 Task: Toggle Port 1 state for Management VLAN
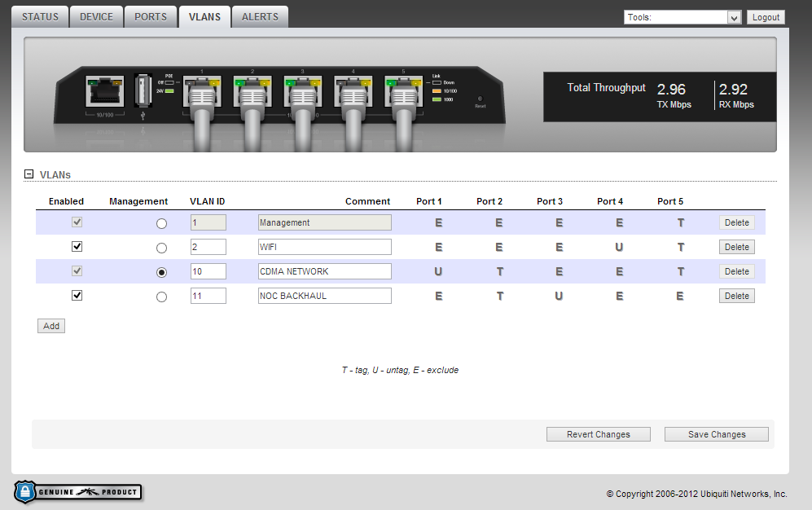(439, 222)
